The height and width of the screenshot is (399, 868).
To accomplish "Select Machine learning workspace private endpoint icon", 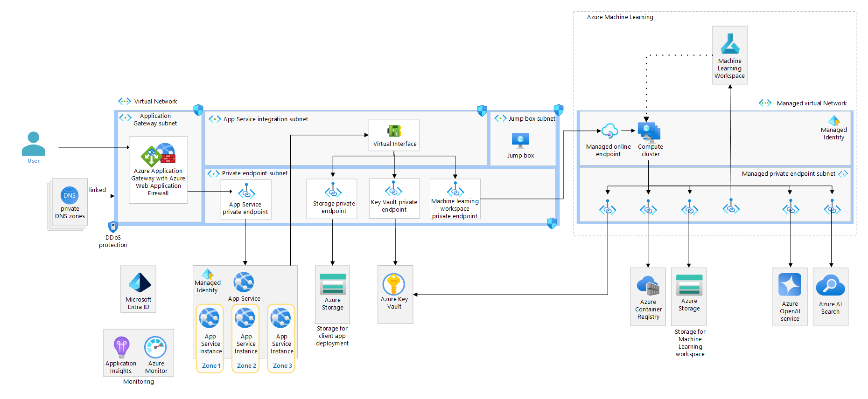I will [455, 189].
